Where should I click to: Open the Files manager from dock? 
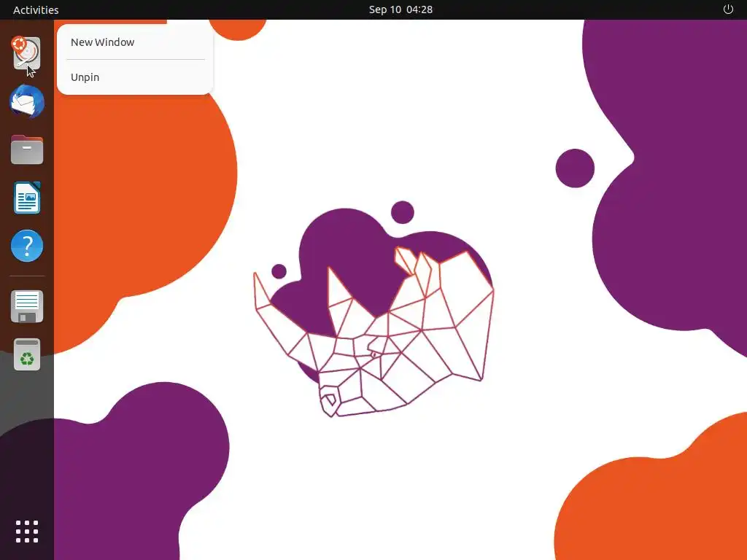[27, 149]
